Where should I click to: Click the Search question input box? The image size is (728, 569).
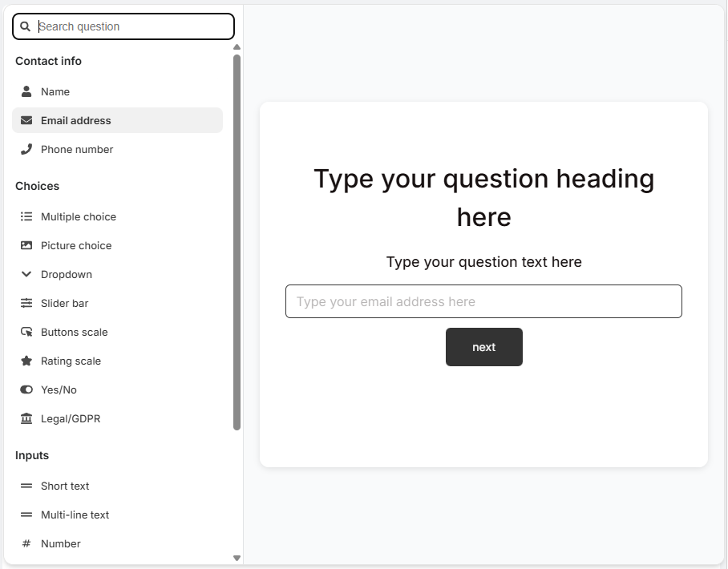pyautogui.click(x=123, y=26)
